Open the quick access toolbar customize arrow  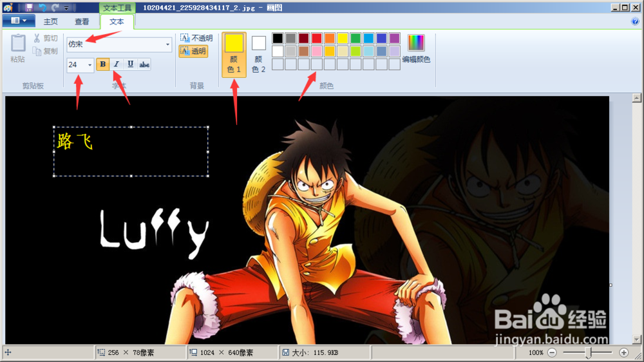coord(66,8)
